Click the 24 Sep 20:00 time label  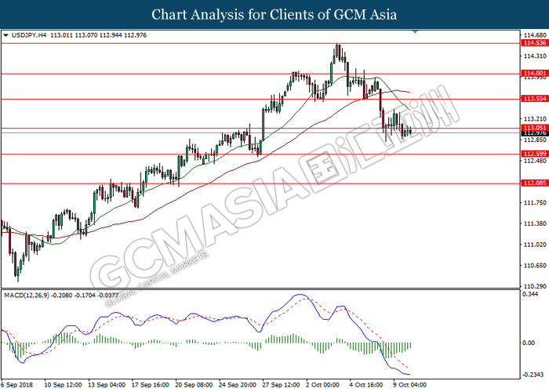(x=238, y=385)
